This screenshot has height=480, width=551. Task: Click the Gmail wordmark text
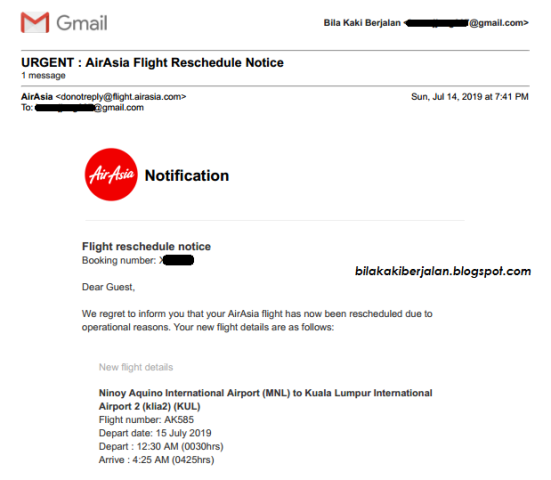pyautogui.click(x=82, y=23)
